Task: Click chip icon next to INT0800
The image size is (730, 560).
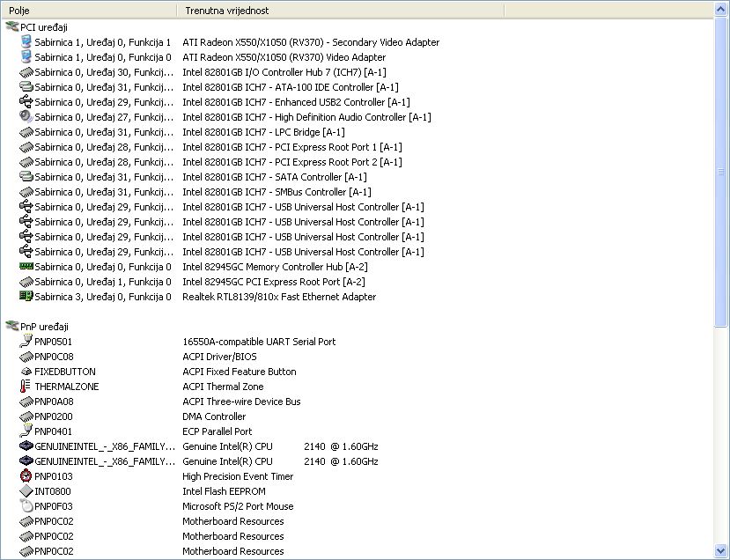Action: 26,491
